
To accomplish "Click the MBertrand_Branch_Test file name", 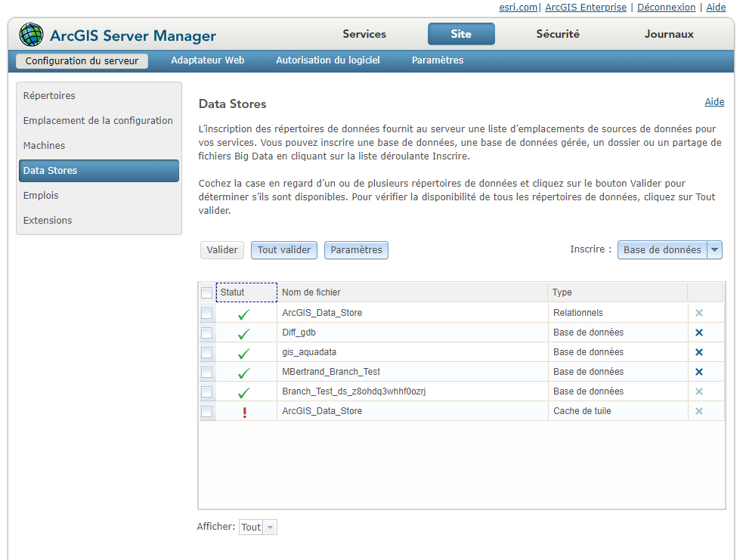I will tap(331, 372).
